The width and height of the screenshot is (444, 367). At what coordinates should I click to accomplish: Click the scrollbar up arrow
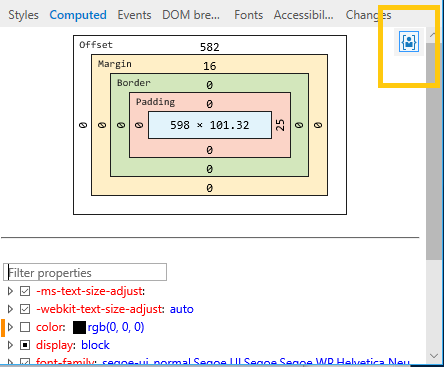(433, 35)
